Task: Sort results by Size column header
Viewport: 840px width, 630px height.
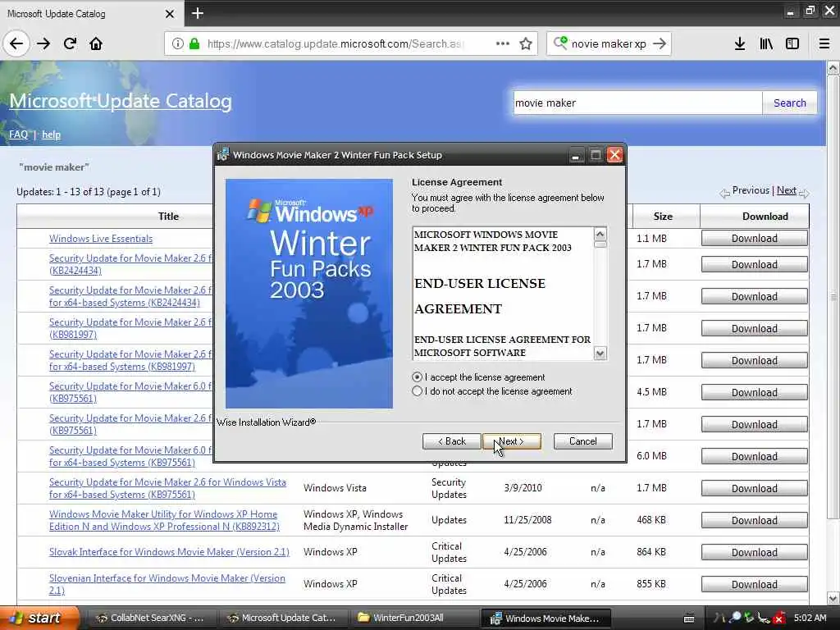Action: coord(663,217)
